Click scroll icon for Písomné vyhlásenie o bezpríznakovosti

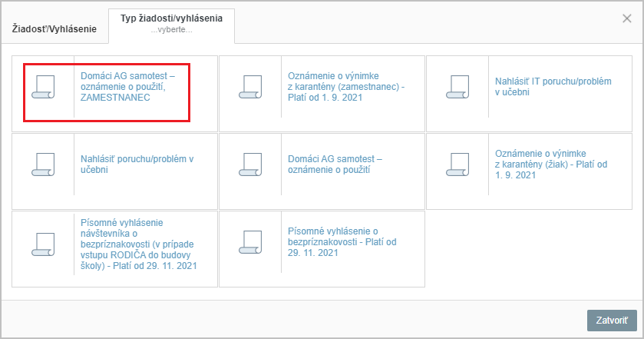pyautogui.click(x=250, y=242)
